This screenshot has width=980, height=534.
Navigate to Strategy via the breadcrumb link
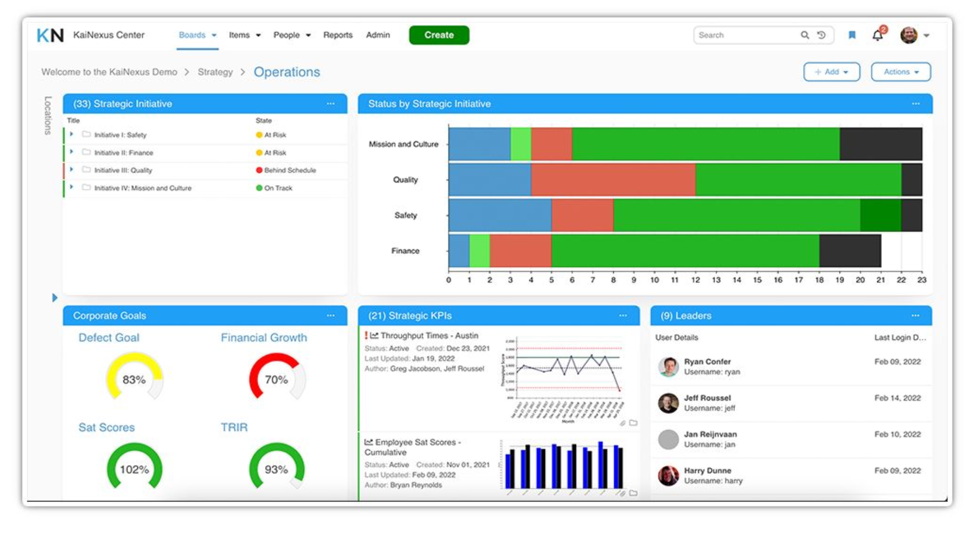215,72
